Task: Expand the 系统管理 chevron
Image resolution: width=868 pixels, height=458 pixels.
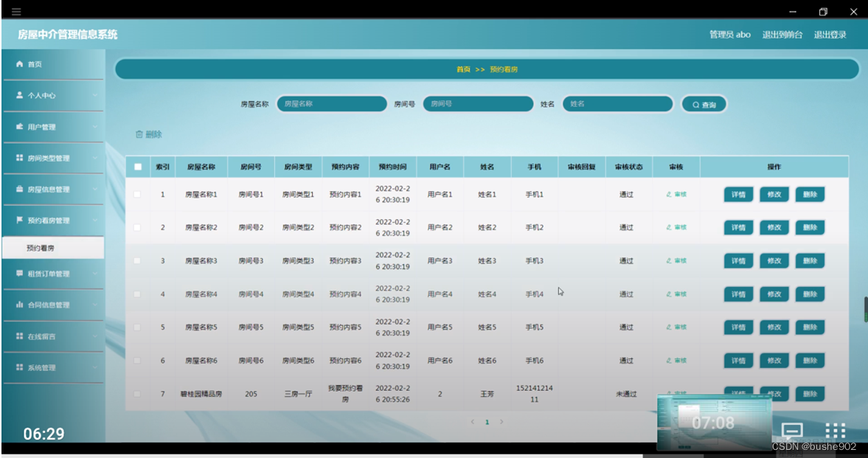Action: tap(95, 367)
